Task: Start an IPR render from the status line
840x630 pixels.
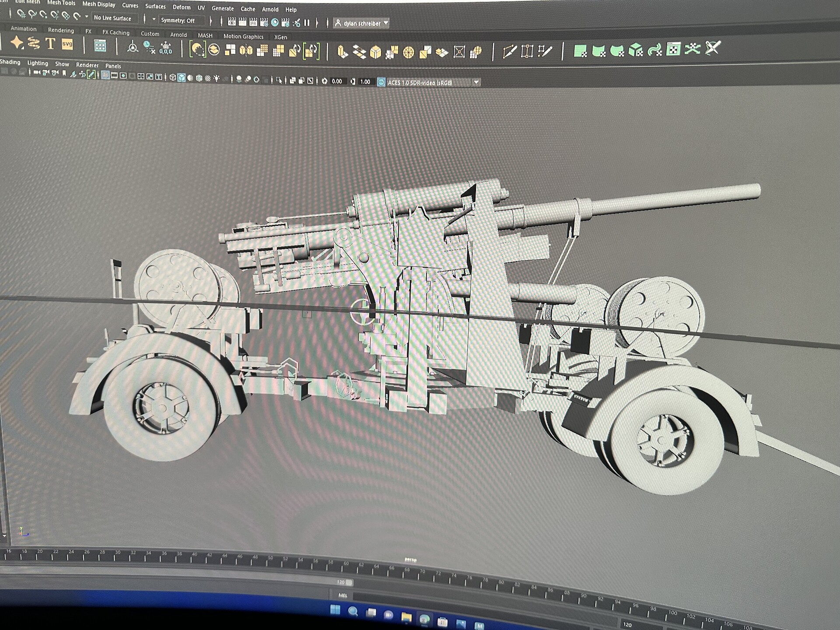Action: pyautogui.click(x=253, y=23)
